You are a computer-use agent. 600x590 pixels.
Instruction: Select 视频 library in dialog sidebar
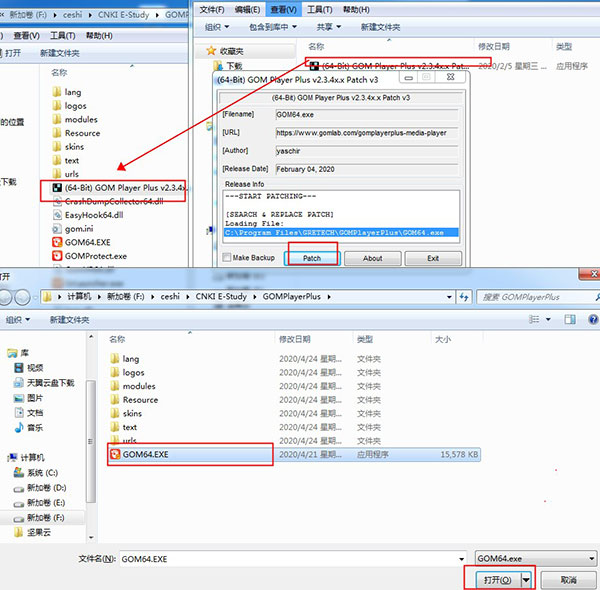[x=29, y=368]
